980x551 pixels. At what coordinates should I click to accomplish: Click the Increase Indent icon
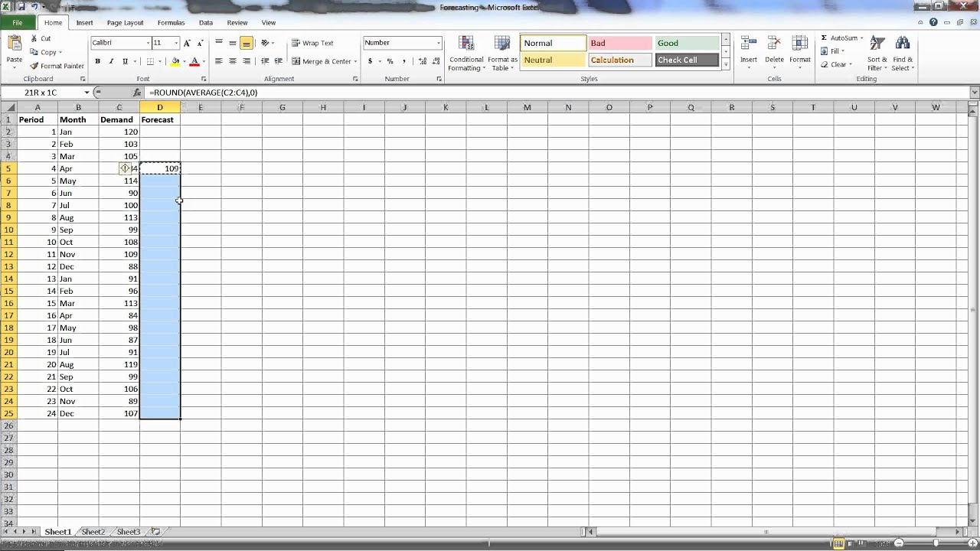click(278, 61)
